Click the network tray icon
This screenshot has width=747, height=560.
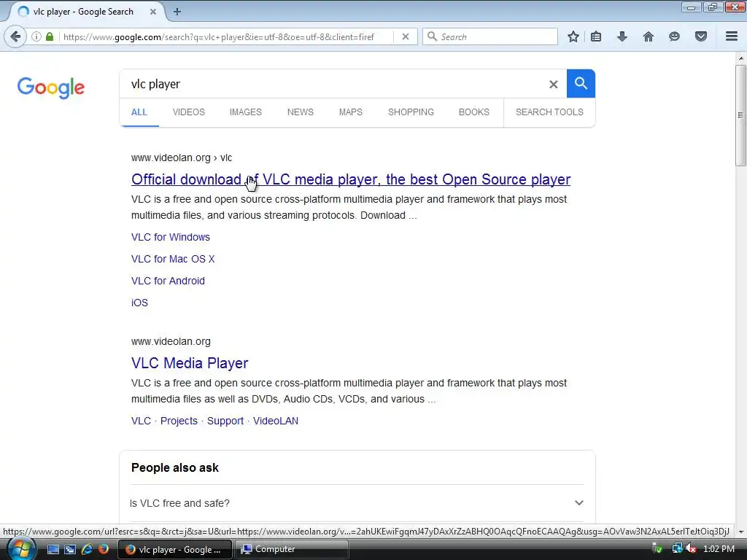coord(677,548)
